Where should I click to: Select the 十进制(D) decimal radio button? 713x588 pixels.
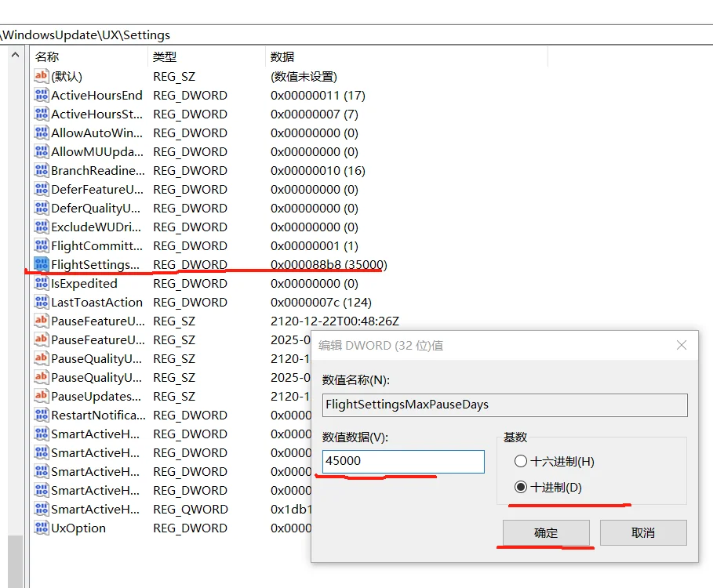pos(521,487)
